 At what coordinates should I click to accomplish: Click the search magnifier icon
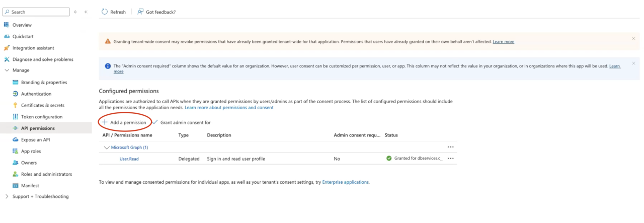(7, 12)
